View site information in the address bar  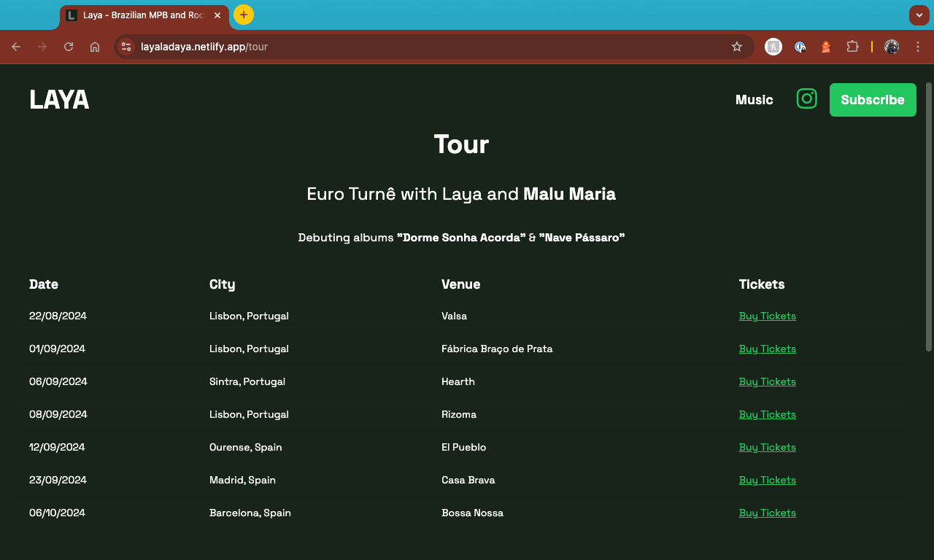[126, 46]
